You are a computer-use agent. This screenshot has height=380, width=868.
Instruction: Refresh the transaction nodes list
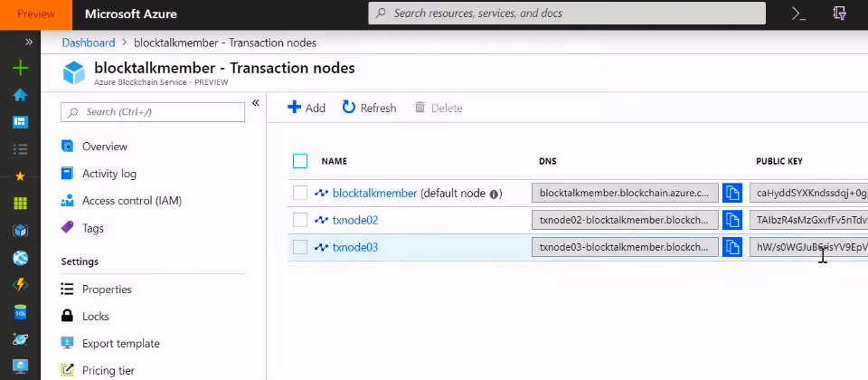[x=369, y=108]
